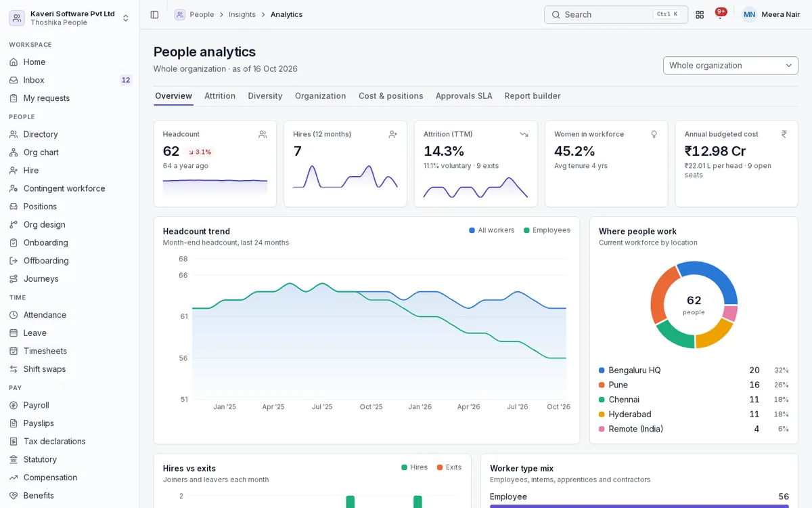Click Hyderabad location row

[694, 414]
